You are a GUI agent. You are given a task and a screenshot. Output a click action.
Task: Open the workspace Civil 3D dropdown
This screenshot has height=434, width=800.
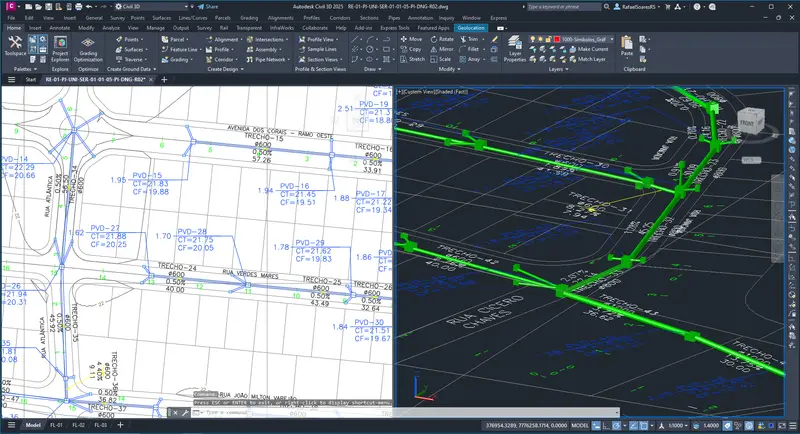coord(151,7)
